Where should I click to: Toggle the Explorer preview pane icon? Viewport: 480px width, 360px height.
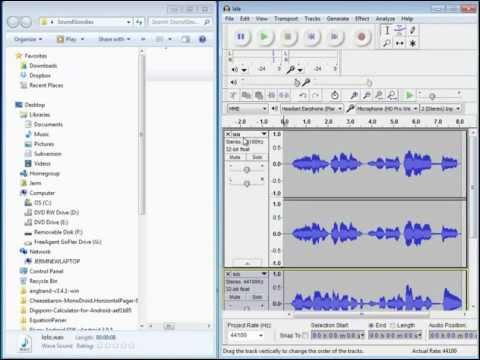(x=185, y=39)
